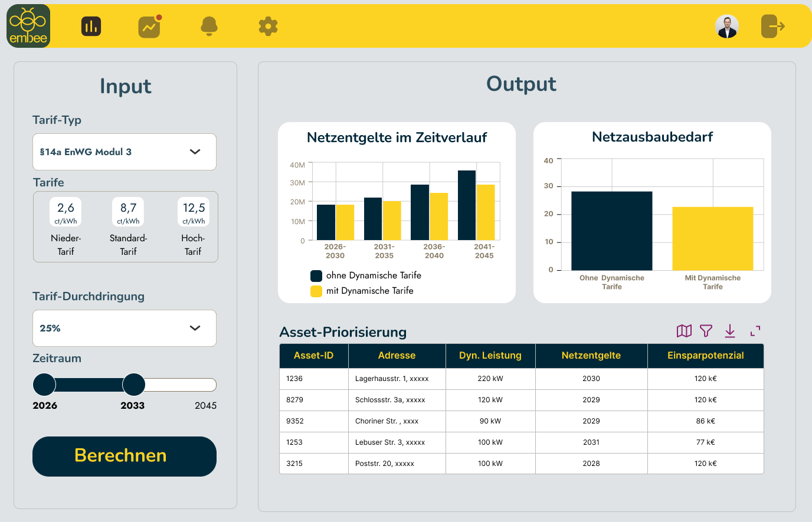The width and height of the screenshot is (812, 522).
Task: Open notifications bell
Action: 209,27
